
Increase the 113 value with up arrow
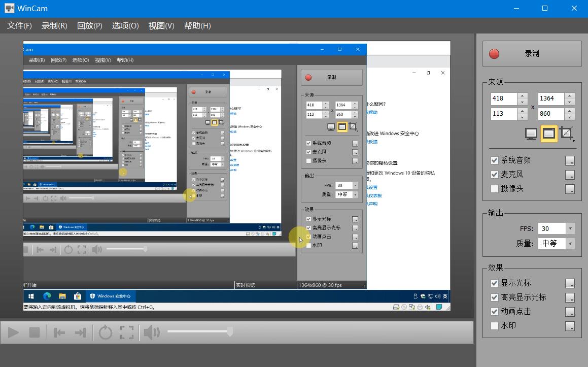point(523,111)
